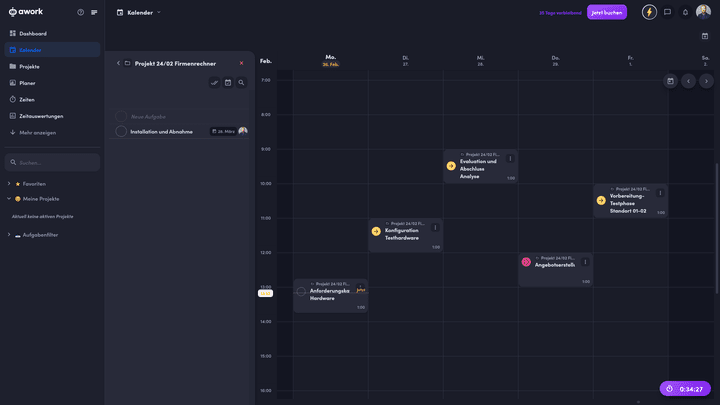Check off Installation und Abnahme task
This screenshot has width=720, height=405.
[x=121, y=131]
